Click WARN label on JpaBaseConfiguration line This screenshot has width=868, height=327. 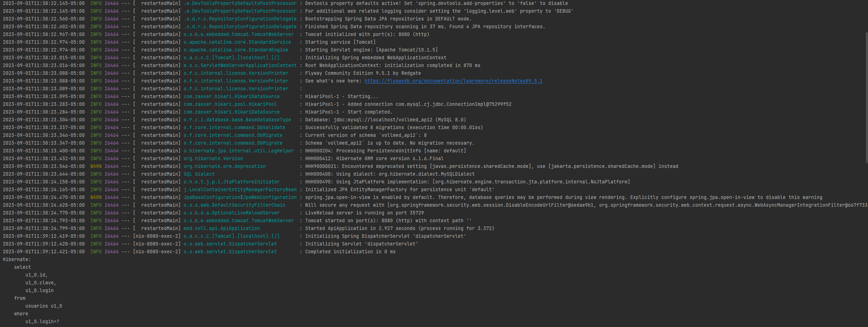coord(96,198)
